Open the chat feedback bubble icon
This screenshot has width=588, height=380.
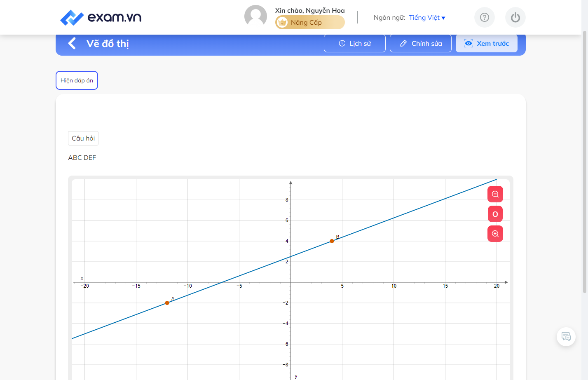[566, 337]
